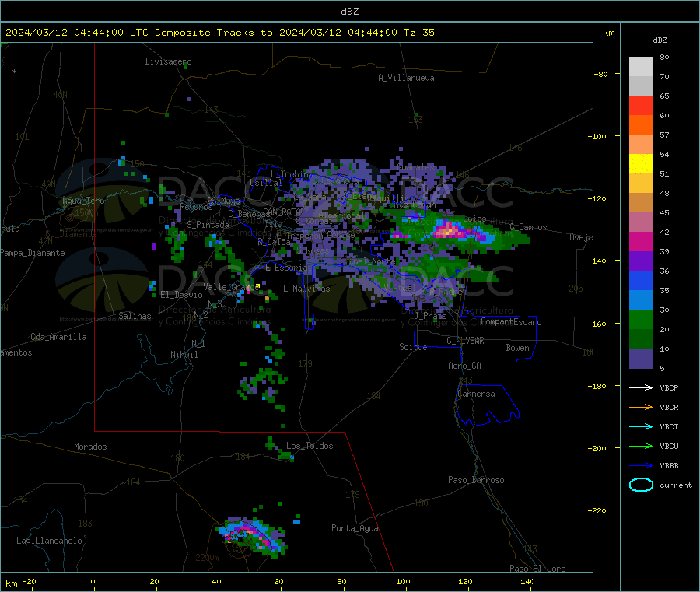Click the 'Divisadero' map label
The image size is (700, 592).
point(168,61)
